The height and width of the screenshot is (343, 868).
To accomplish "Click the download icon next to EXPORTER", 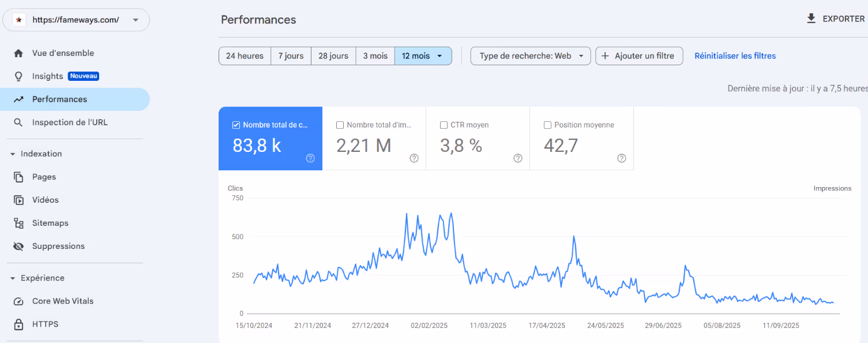I will click(x=811, y=18).
